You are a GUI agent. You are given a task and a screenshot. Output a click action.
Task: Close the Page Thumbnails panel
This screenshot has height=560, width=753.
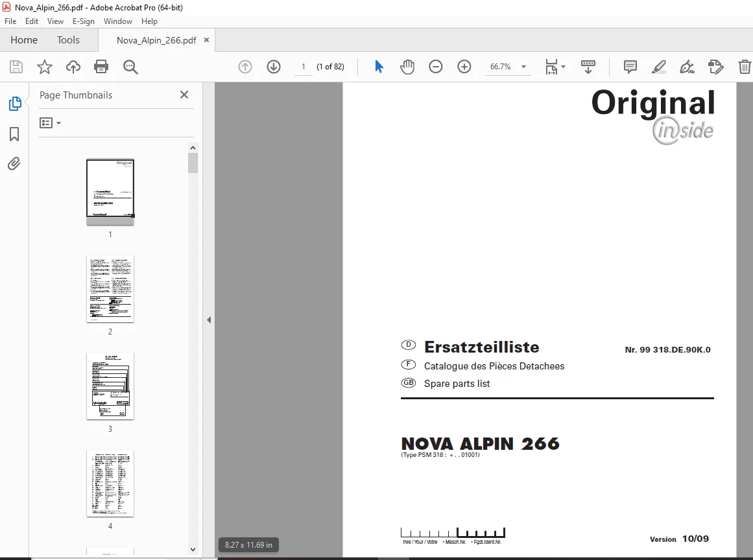coord(184,95)
